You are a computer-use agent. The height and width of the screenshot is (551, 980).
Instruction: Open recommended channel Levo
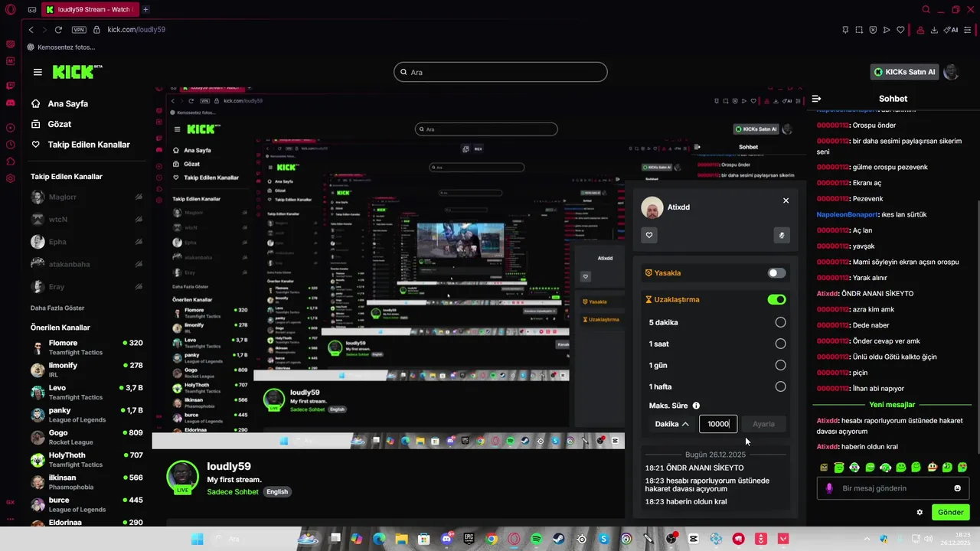[x=88, y=393]
